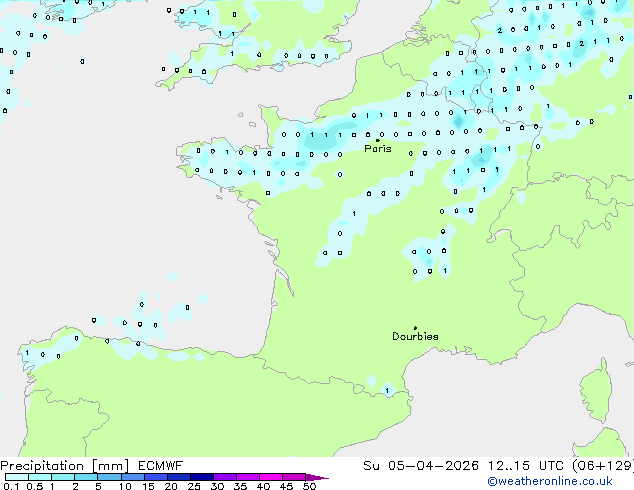Pick the 45–50 mm magenta legend swatch
634x490 pixels.
tap(294, 477)
